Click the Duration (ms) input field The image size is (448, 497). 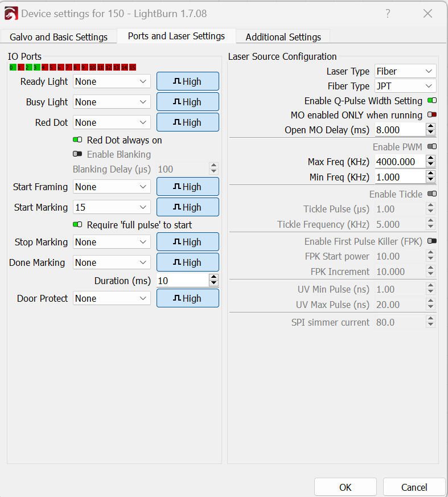[183, 281]
